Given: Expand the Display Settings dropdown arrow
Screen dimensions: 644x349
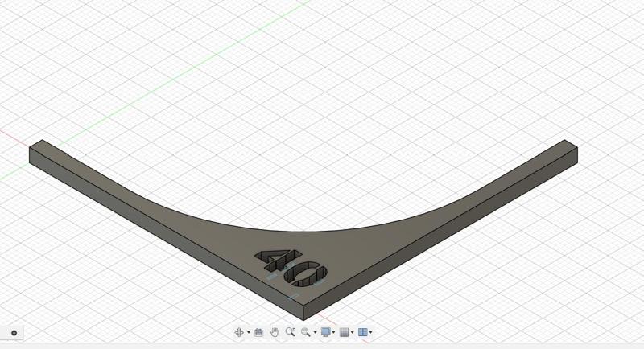Looking at the screenshot, I should 333,333.
